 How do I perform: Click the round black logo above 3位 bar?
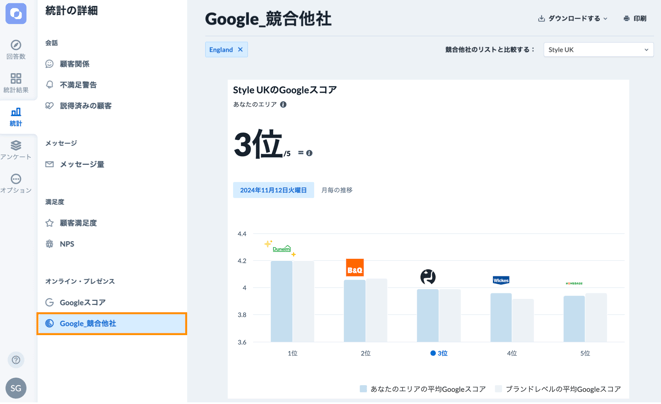pos(428,277)
